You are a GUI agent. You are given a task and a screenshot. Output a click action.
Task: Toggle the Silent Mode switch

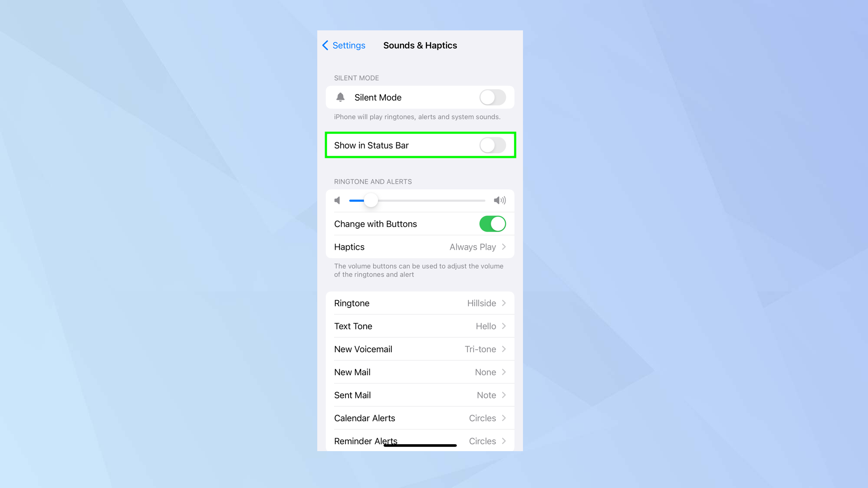[494, 97]
